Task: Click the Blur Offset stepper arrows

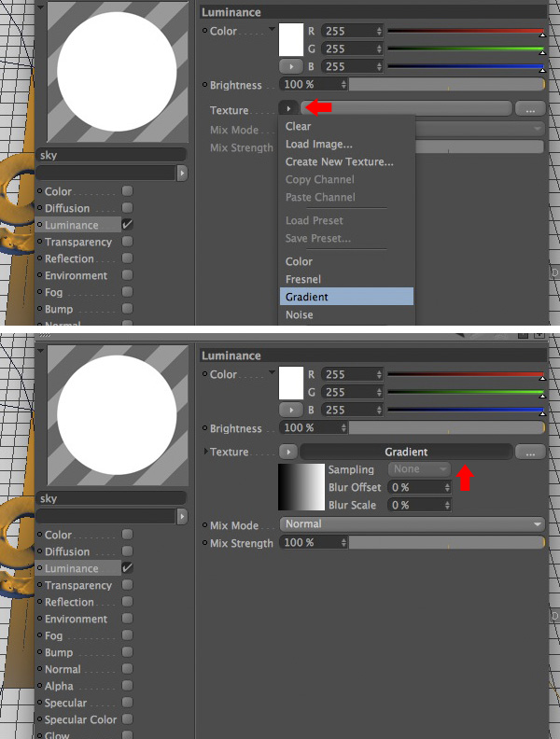Action: point(447,487)
